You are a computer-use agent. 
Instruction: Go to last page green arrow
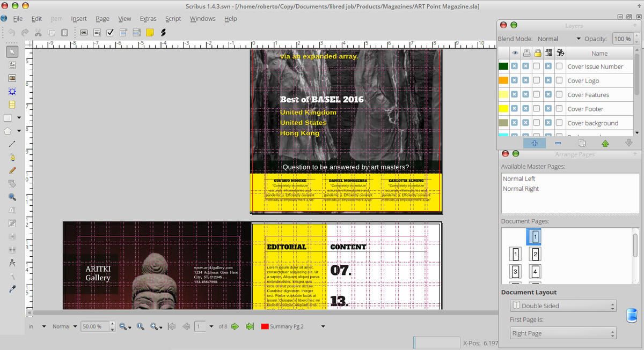pos(250,326)
